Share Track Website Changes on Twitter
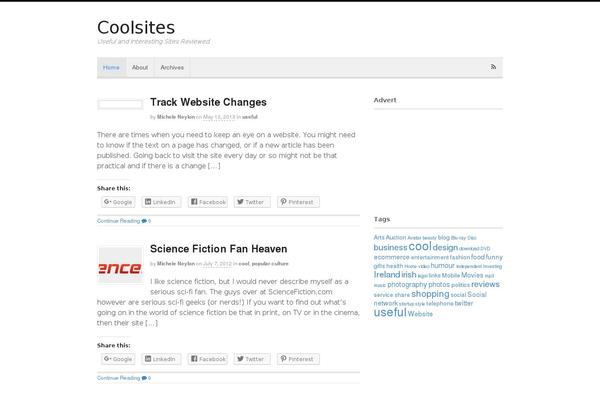This screenshot has width=600, height=400. tap(252, 202)
